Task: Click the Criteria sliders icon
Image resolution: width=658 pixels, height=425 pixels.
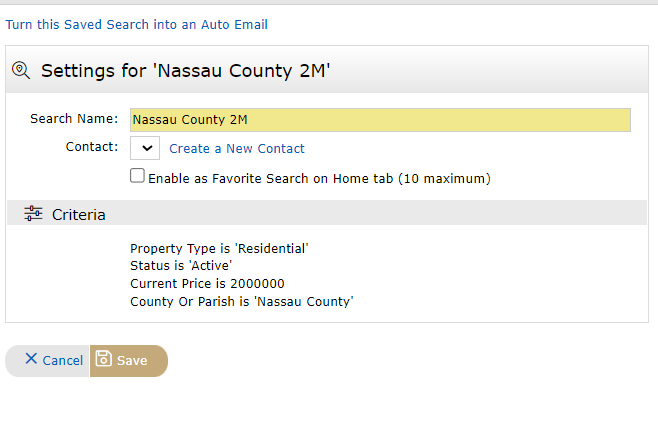Action: click(33, 213)
